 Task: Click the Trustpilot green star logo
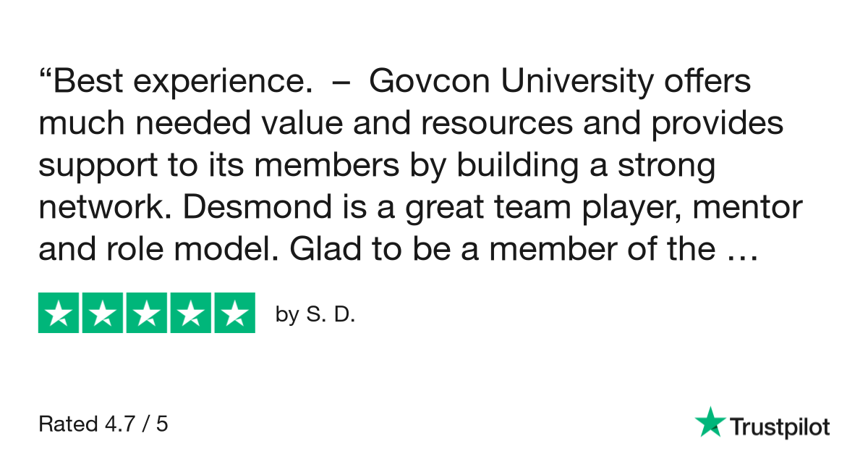tap(709, 423)
